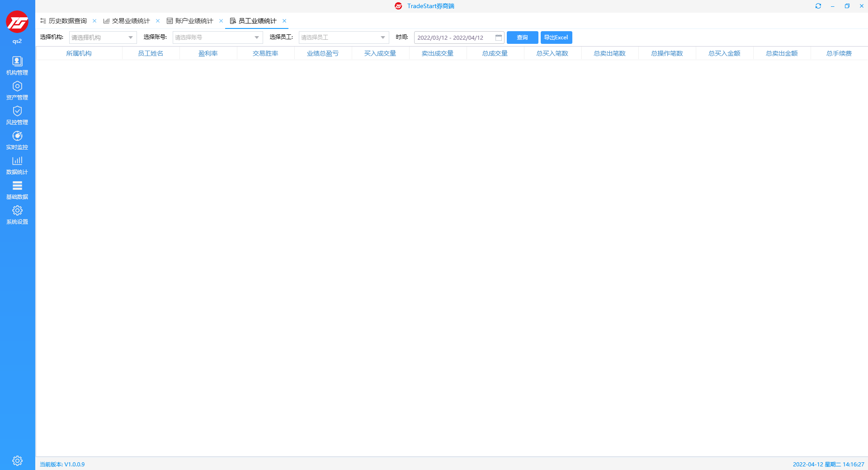Switch to the 历史数据查询 tab

pyautogui.click(x=67, y=21)
